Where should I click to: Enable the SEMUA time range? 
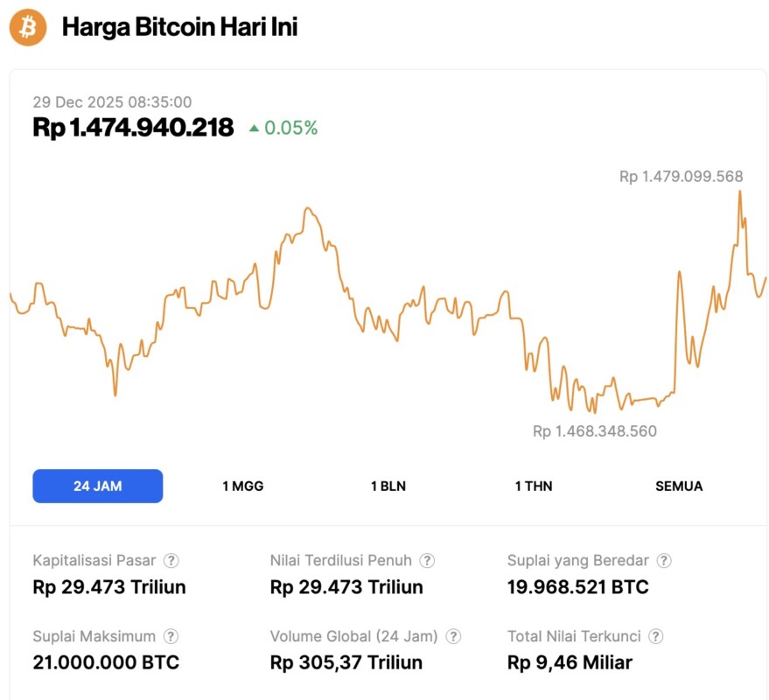(x=679, y=486)
